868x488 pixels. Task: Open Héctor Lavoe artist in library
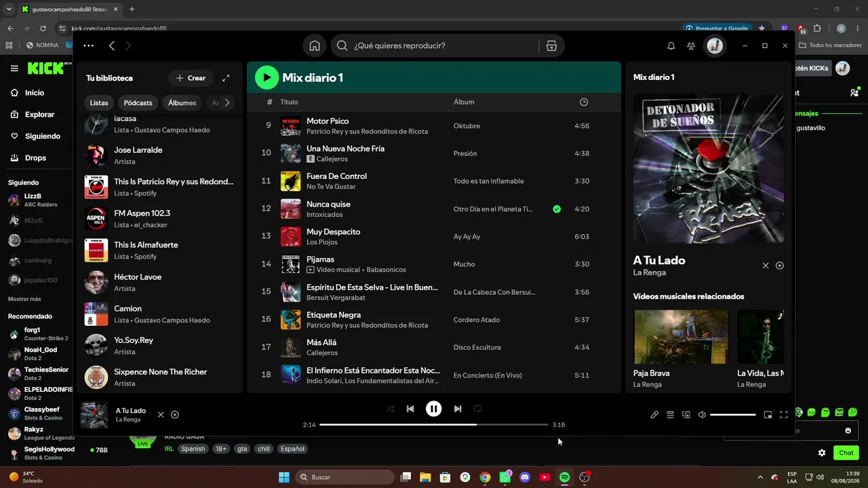(x=159, y=282)
